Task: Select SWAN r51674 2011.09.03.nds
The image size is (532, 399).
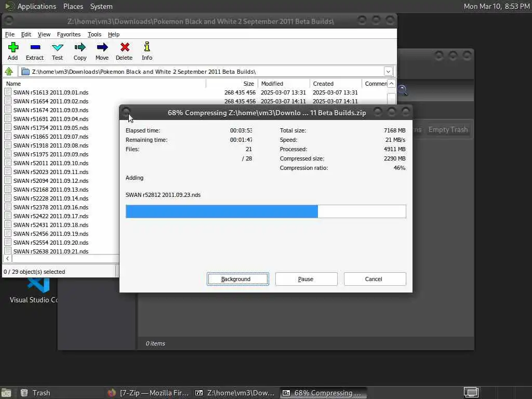Action: pos(51,110)
